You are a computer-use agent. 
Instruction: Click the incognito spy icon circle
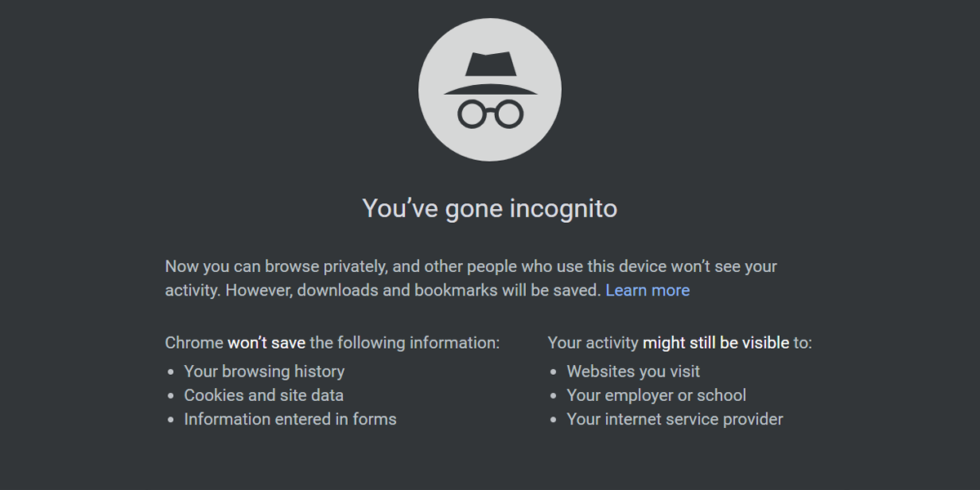point(490,89)
